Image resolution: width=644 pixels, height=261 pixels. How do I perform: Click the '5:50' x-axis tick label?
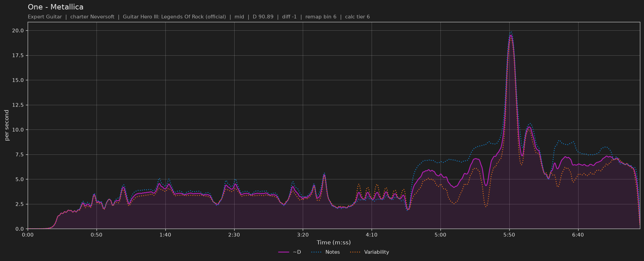coord(509,235)
